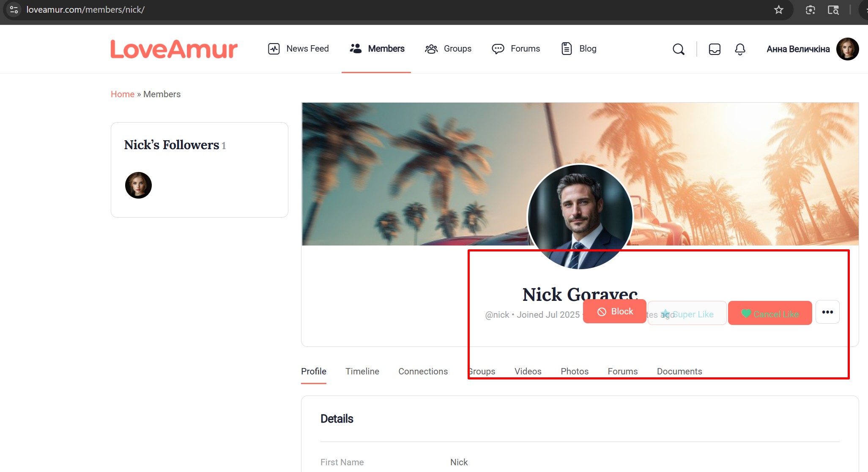Open the News Feed page
This screenshot has width=868, height=472.
[298, 49]
